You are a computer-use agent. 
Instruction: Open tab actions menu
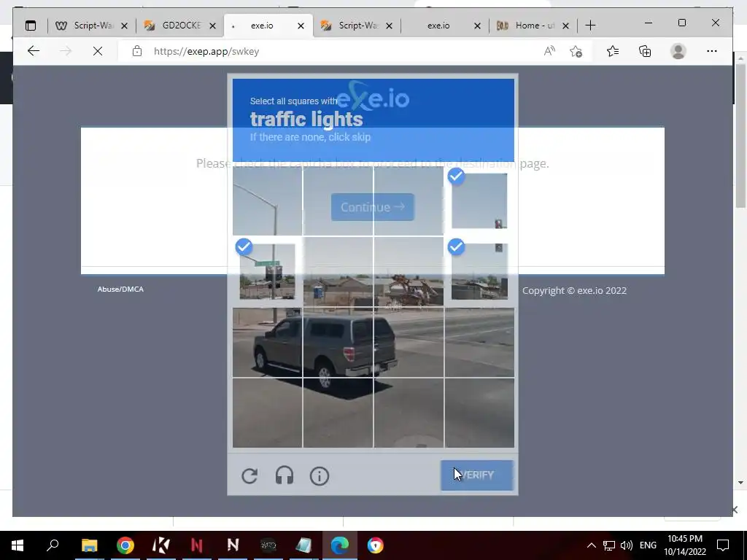(31, 26)
